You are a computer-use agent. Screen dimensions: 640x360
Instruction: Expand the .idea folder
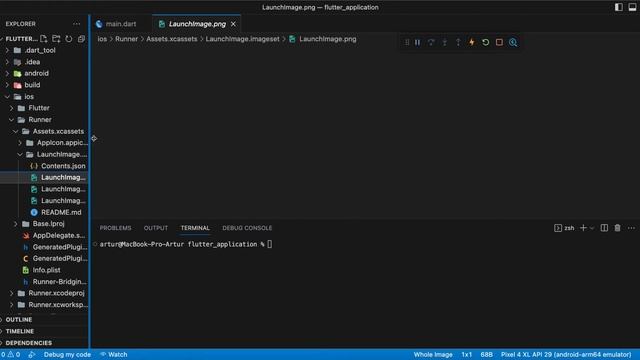[44, 62]
